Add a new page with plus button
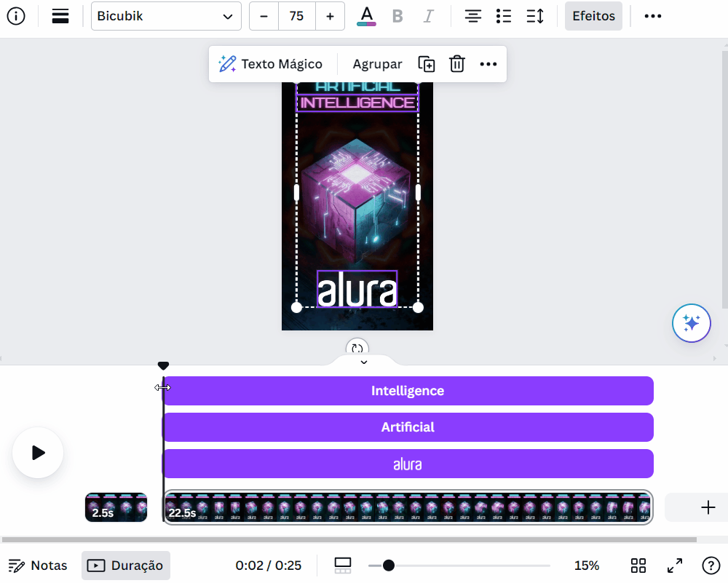This screenshot has height=583, width=728. pyautogui.click(x=708, y=507)
